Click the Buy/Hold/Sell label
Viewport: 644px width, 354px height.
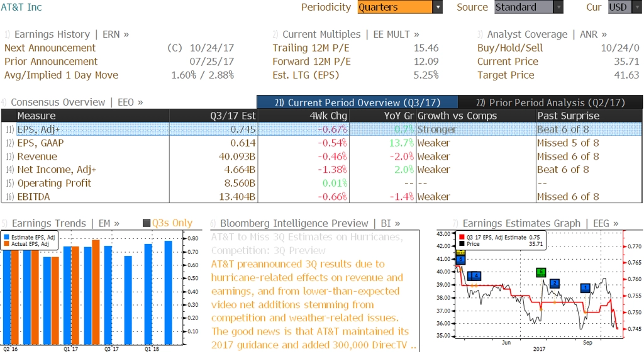coord(509,48)
